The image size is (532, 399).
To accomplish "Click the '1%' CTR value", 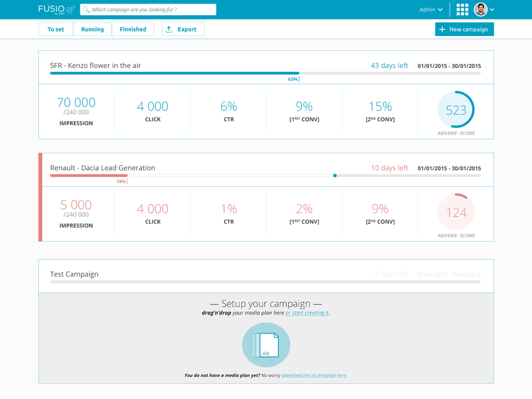I will coord(229,209).
